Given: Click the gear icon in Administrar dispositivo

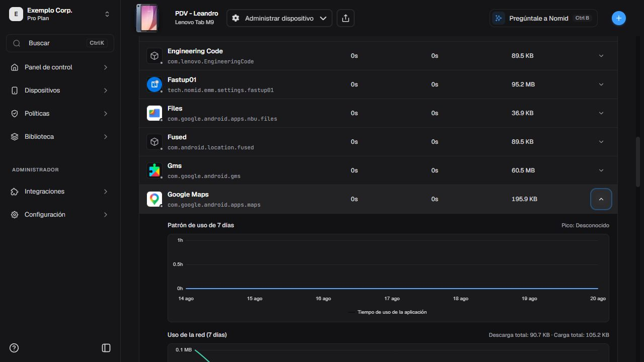Looking at the screenshot, I should click(235, 18).
